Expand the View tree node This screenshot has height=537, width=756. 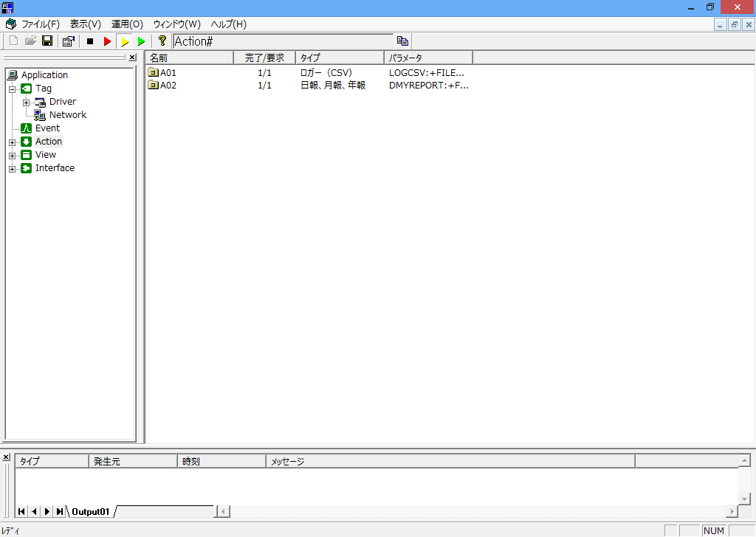pos(13,155)
